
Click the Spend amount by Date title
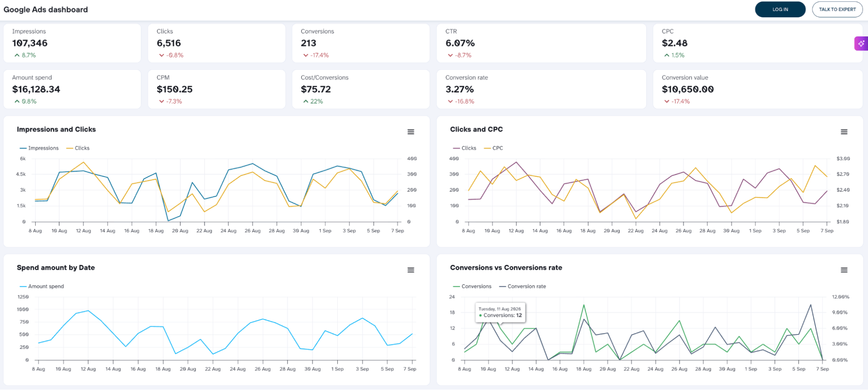pyautogui.click(x=56, y=268)
